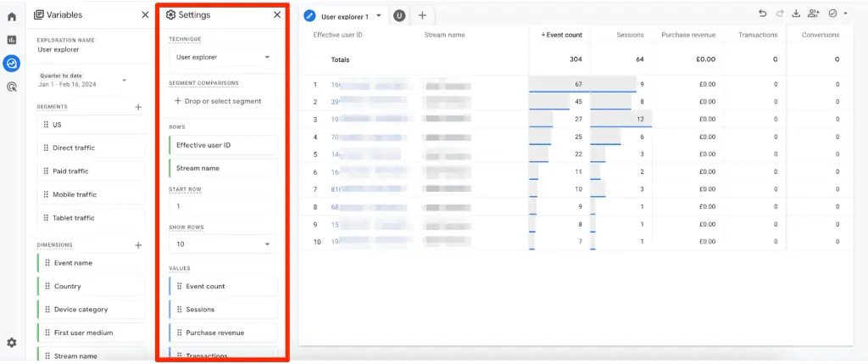Click the Stream name column header in table
The image size is (868, 364).
click(444, 35)
